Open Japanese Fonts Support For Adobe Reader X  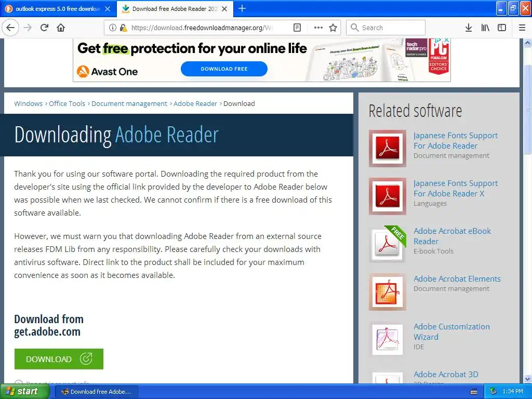455,188
